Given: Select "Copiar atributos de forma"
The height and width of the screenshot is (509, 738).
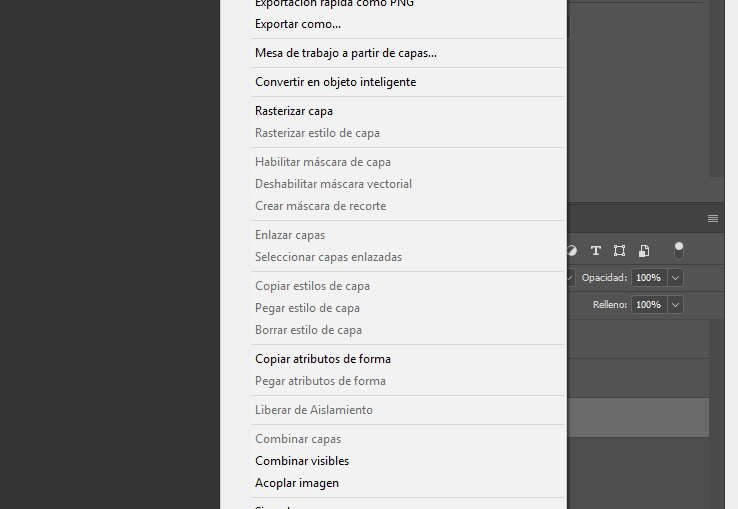Looking at the screenshot, I should point(323,359).
